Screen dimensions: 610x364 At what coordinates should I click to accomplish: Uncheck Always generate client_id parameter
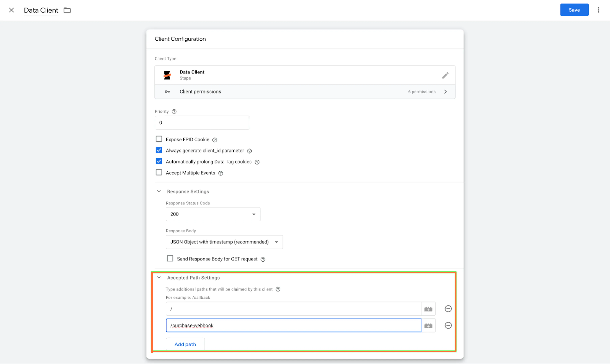(159, 150)
